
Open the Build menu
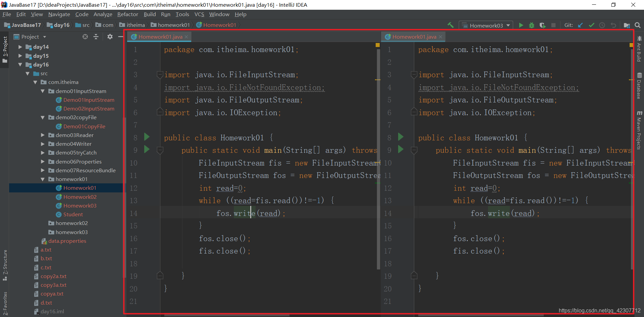150,14
